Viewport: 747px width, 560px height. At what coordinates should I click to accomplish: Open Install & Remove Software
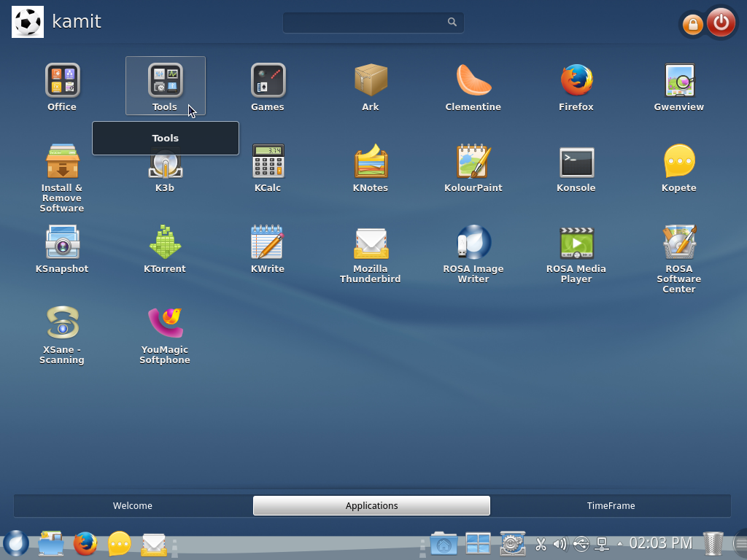pos(63,178)
